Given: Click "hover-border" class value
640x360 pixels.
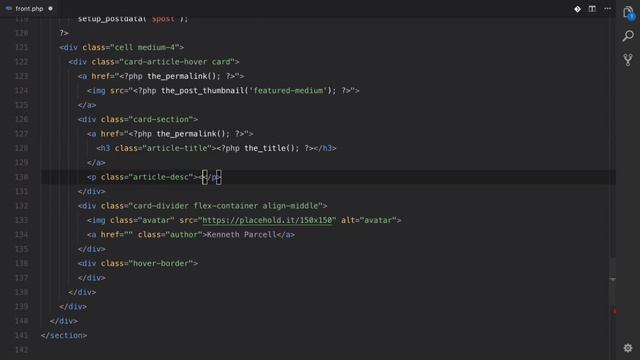Looking at the screenshot, I should [161, 263].
